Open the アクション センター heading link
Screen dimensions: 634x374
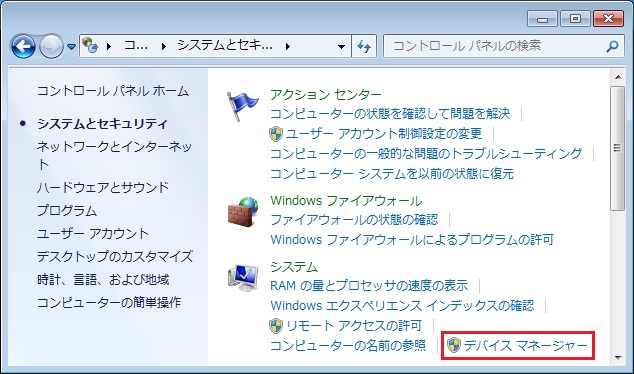click(x=326, y=95)
